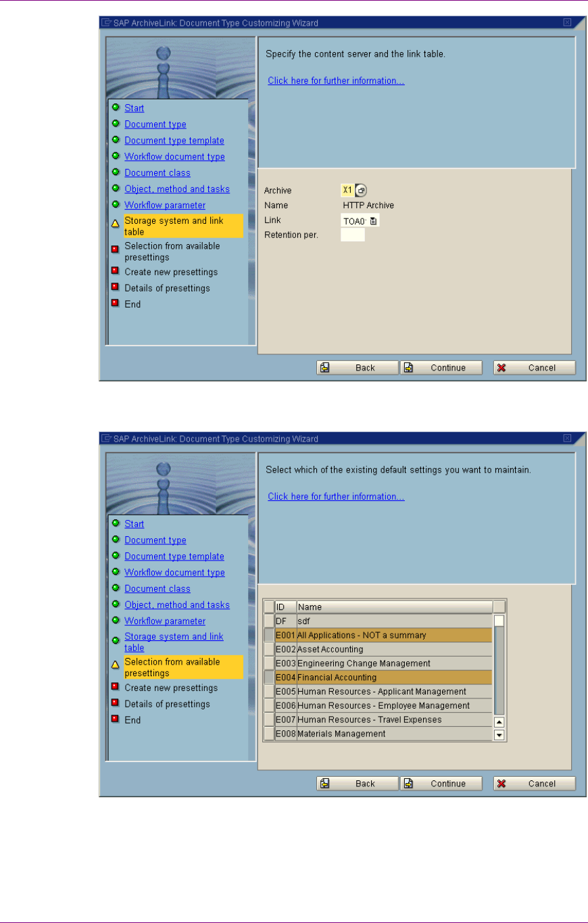The width and height of the screenshot is (588, 923).
Task: Open Workflow parameter step in storage system wizard
Action: tap(165, 205)
